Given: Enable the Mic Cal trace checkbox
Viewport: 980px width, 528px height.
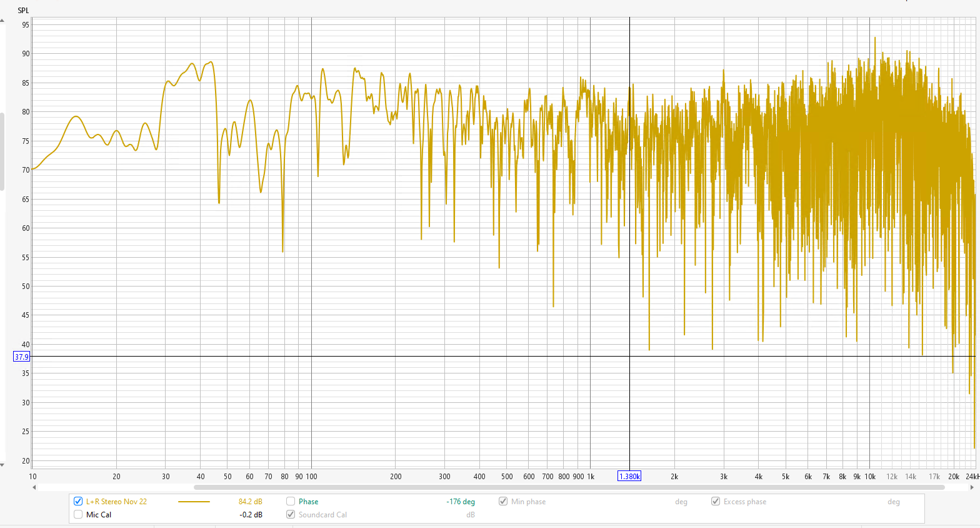Looking at the screenshot, I should tap(78, 514).
